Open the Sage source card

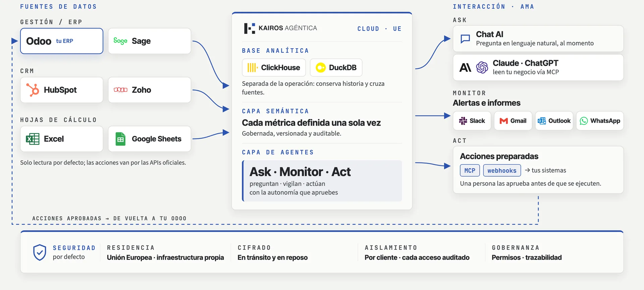pyautogui.click(x=150, y=41)
